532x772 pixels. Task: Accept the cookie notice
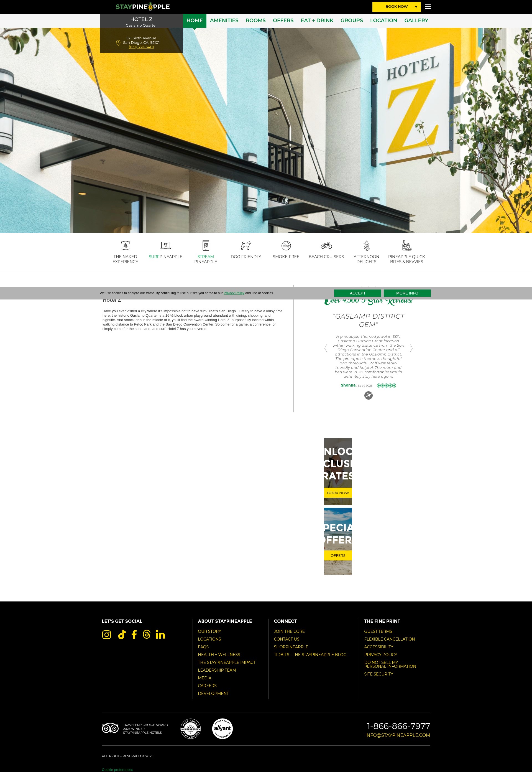tap(358, 293)
